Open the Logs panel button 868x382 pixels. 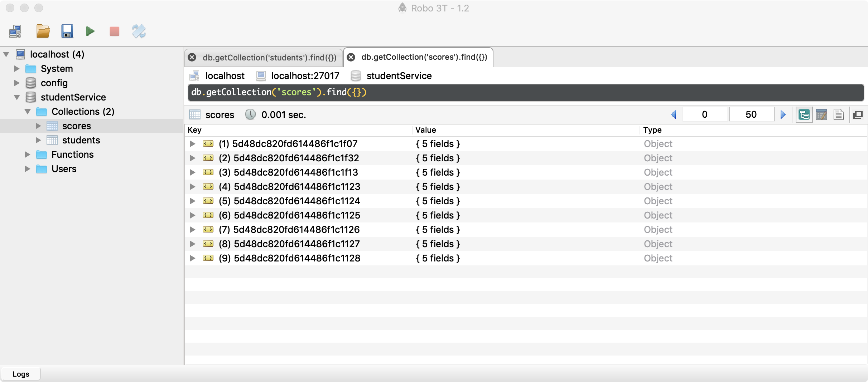(21, 374)
